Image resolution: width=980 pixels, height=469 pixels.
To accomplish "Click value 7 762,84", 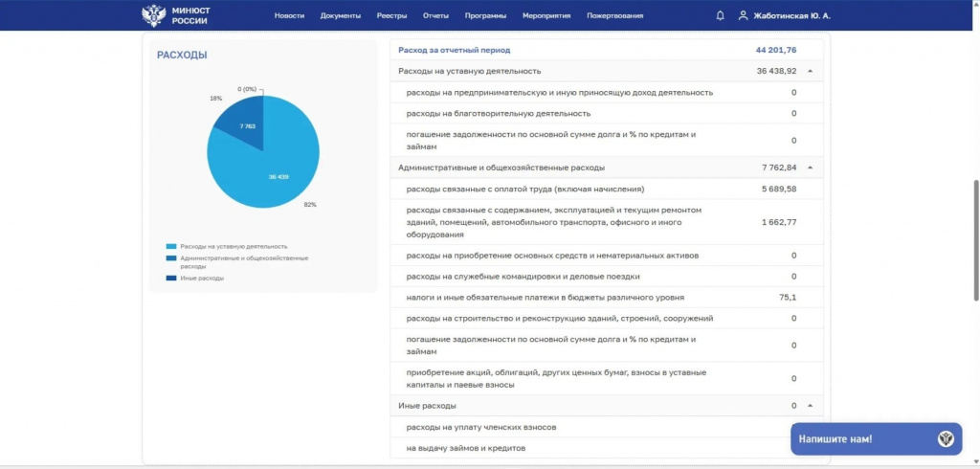I will [779, 167].
